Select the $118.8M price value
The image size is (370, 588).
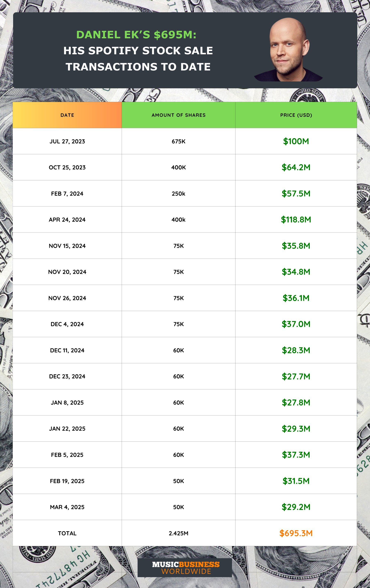point(296,219)
